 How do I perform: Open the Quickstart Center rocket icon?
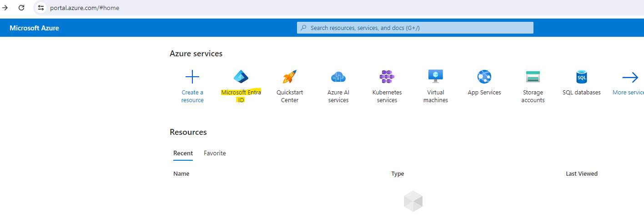(290, 77)
